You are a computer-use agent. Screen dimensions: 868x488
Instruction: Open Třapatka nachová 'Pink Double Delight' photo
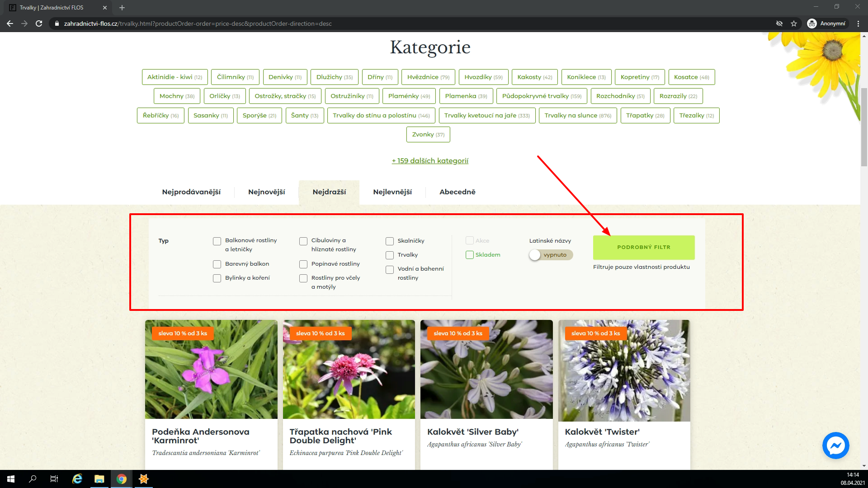[x=349, y=371]
